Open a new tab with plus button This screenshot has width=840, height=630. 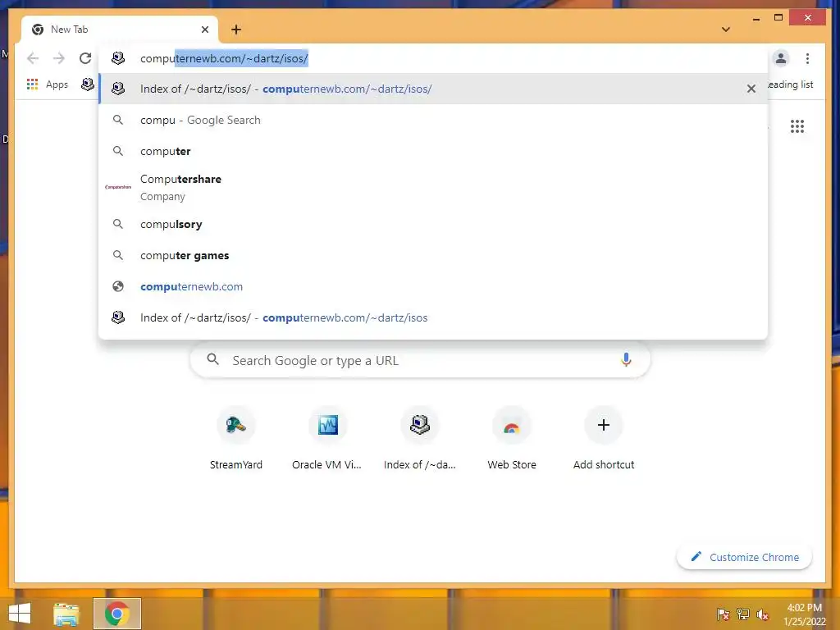tap(236, 30)
